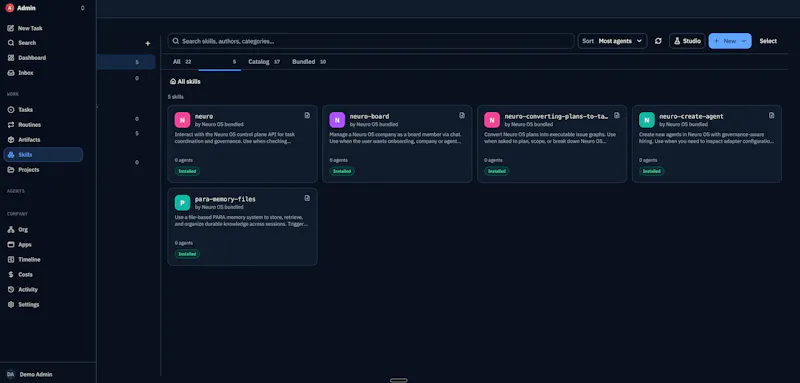Select the highlighted folder row with count 5
The image size is (800, 383).
(126, 62)
